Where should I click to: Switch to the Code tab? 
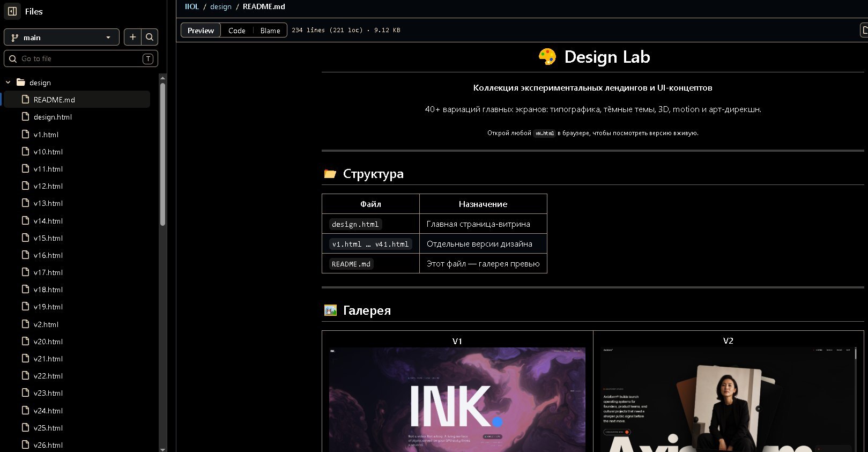236,31
